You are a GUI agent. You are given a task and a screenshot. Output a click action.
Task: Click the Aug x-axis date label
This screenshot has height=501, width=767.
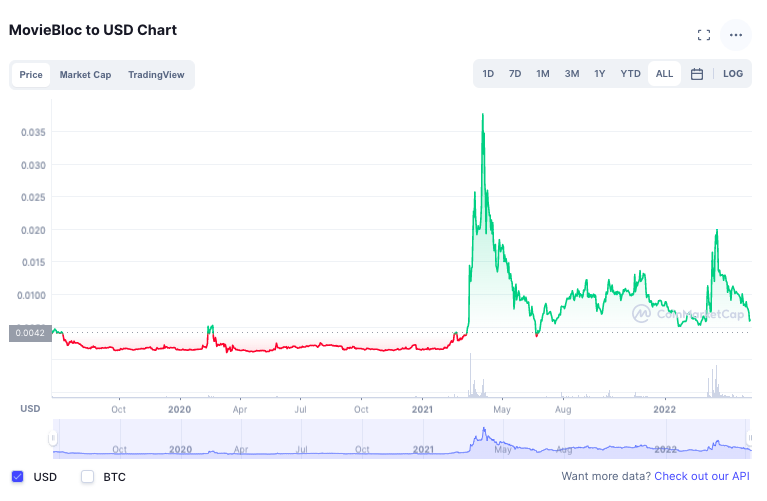(x=563, y=410)
